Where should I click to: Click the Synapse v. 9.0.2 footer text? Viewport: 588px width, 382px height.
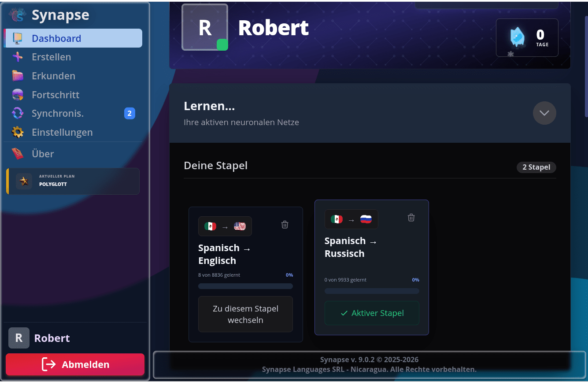370,360
